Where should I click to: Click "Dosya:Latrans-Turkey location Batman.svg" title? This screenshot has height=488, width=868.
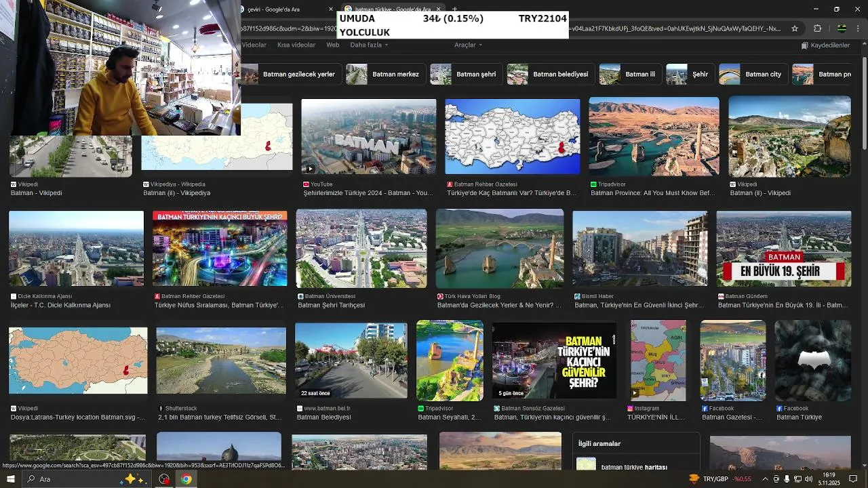[x=78, y=418]
